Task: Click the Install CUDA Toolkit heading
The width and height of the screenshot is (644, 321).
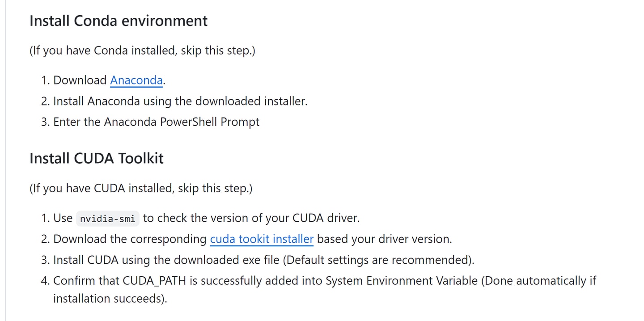Action: (97, 158)
